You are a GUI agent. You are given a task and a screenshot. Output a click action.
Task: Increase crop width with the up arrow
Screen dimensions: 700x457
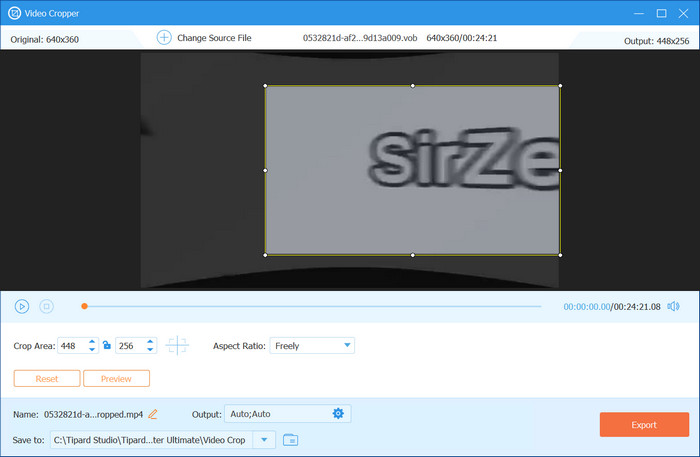pyautogui.click(x=92, y=341)
